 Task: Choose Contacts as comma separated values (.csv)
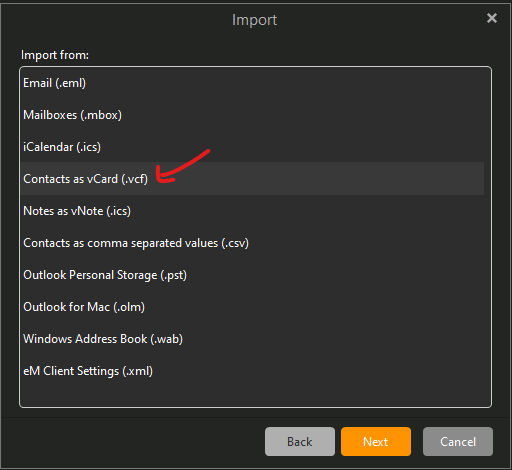coord(252,243)
